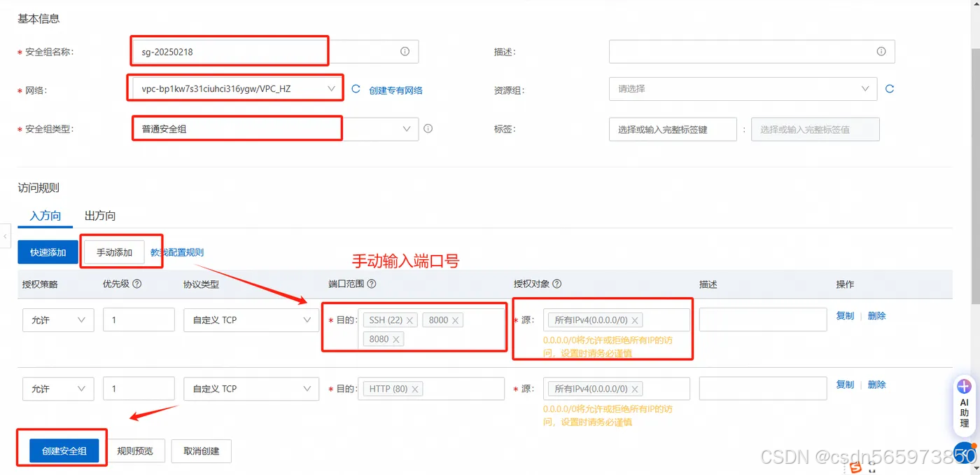Click info icon in description field
The image size is (980, 475).
point(881,51)
